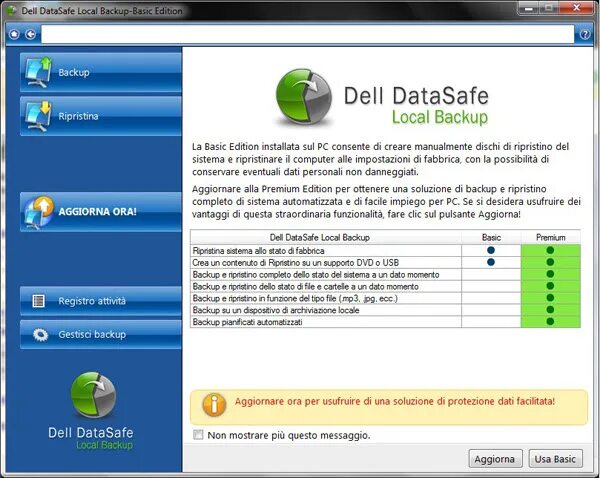The image size is (600, 478).
Task: Open the Ripristina section
Action: (101, 116)
